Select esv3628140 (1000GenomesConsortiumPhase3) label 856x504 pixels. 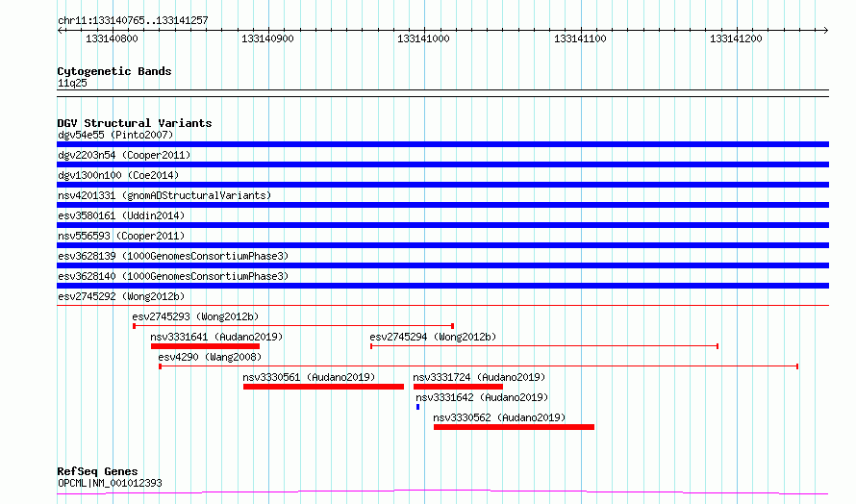point(173,276)
